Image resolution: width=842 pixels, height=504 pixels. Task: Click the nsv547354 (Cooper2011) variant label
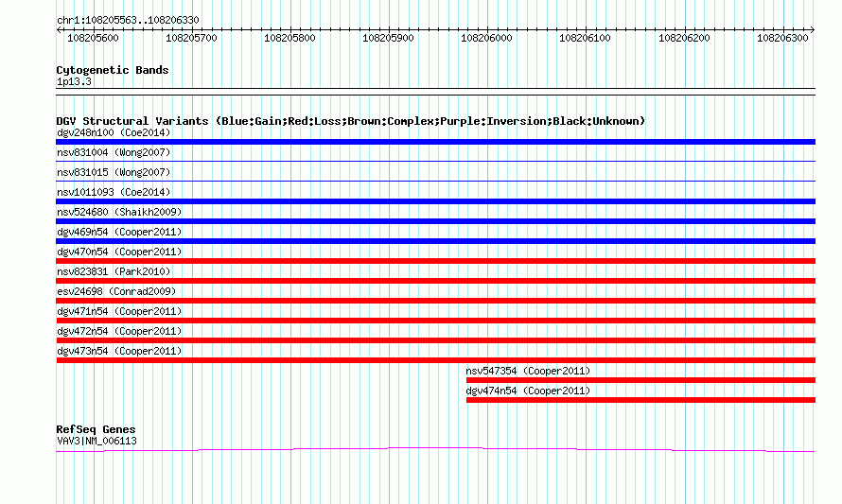[x=528, y=371]
